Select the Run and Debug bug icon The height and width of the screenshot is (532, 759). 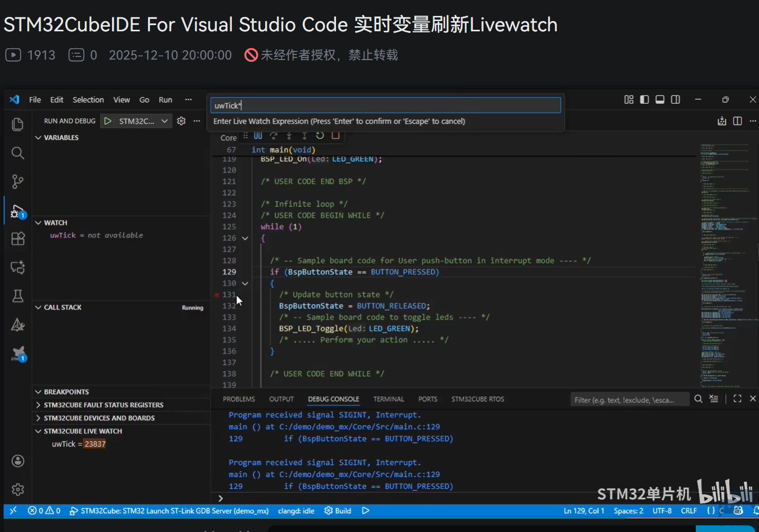[x=17, y=211]
